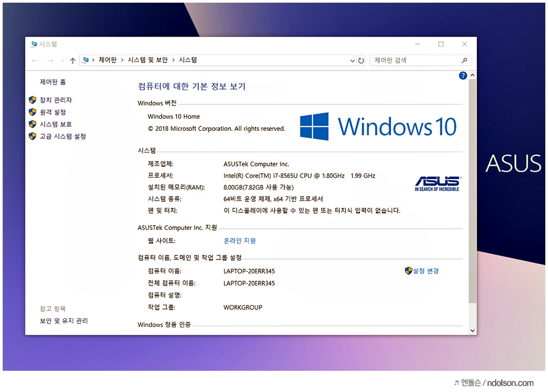The image size is (548, 392).
Task: Click 설정 변경 to rename computer
Action: coord(426,271)
